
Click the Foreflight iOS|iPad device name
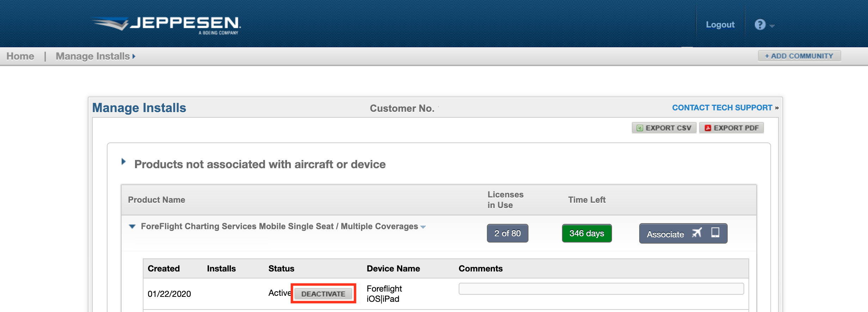click(x=384, y=294)
